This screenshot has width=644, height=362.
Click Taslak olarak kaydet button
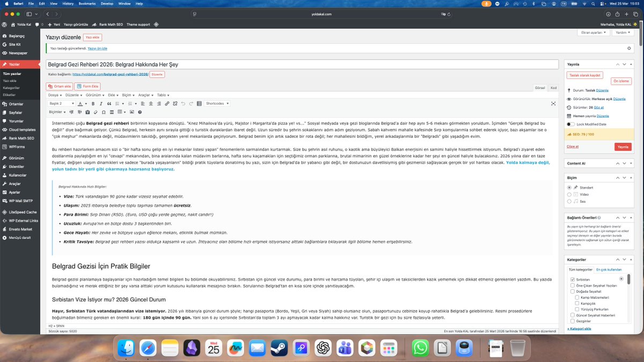[x=586, y=76]
